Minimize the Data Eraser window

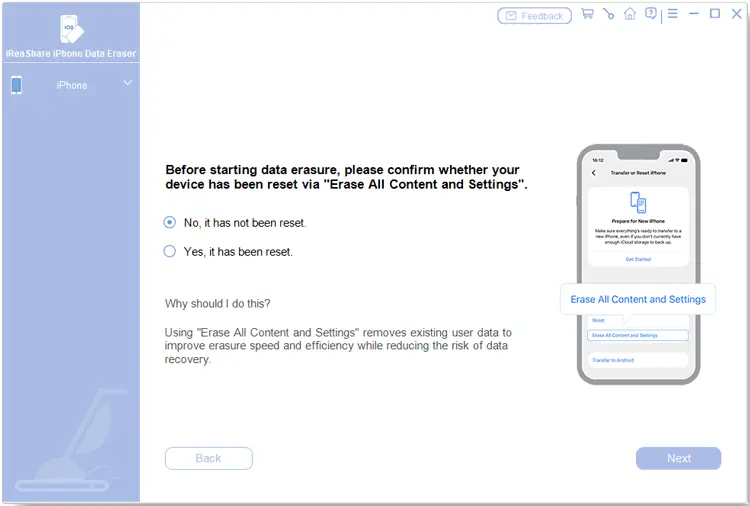[694, 14]
